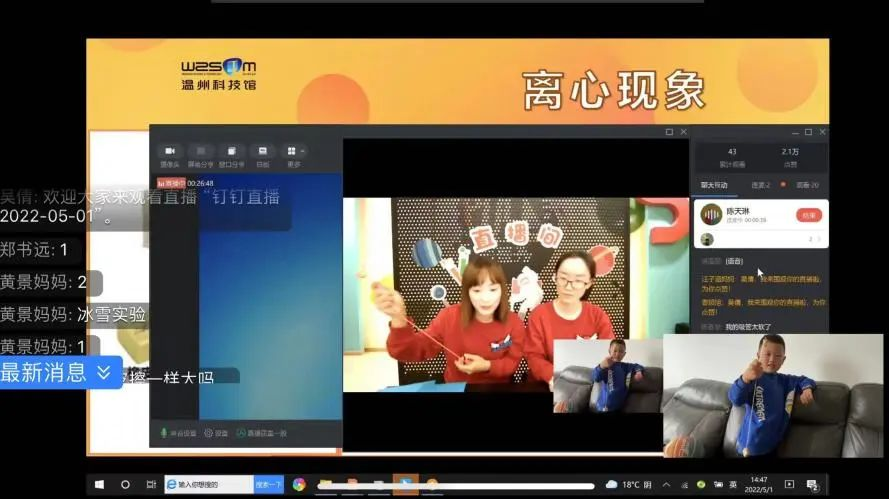Click the small boy video thumbnail
Image resolution: width=889 pixels, height=499 pixels.
(608, 376)
